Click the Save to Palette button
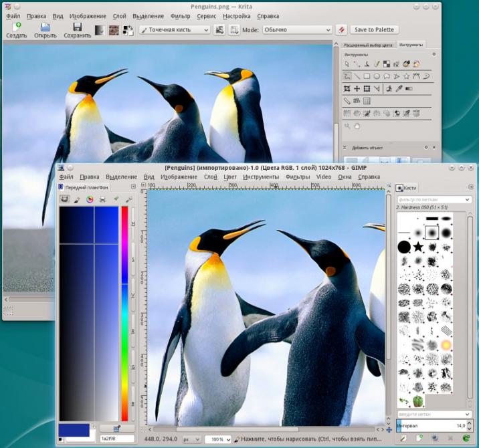The width and height of the screenshot is (479, 448). click(375, 29)
